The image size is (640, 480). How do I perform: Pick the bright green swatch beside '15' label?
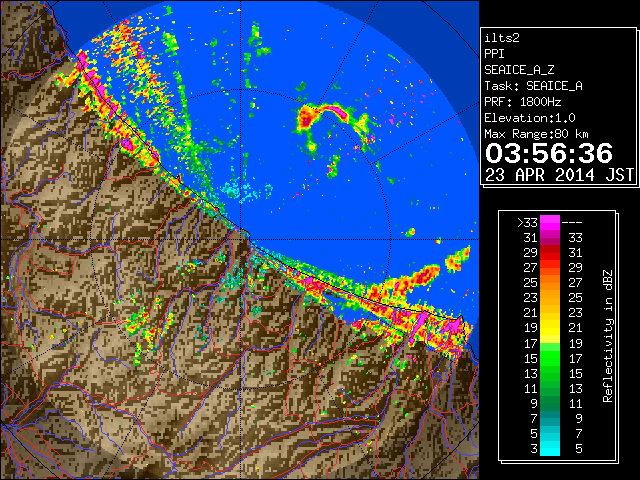pos(550,358)
